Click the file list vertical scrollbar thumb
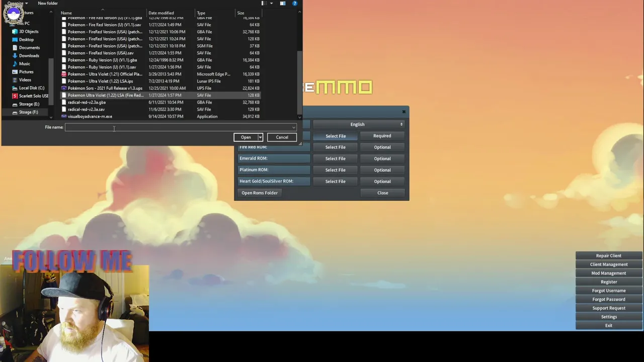The image size is (644, 362). click(x=300, y=82)
